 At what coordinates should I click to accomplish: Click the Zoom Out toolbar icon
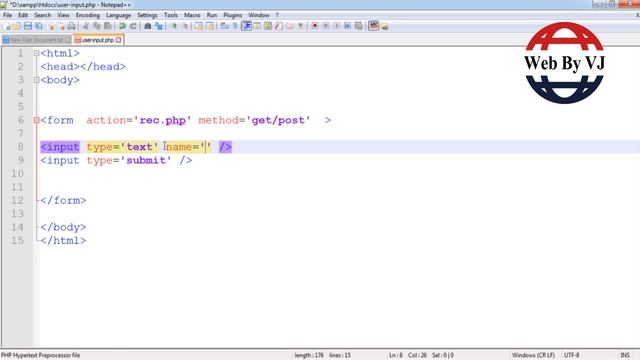coord(185,26)
